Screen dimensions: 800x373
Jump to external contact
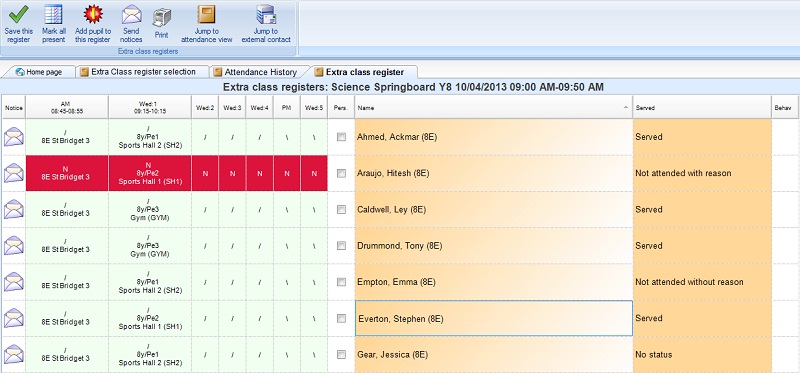tap(266, 15)
